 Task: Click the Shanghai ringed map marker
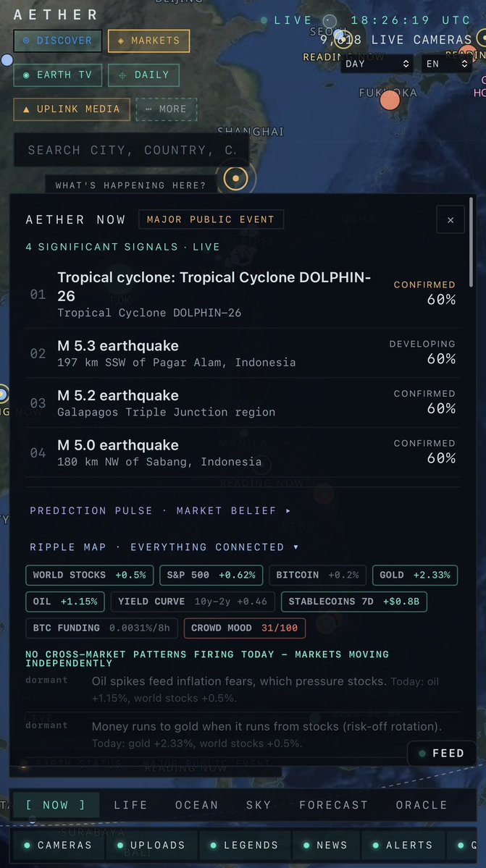(236, 178)
